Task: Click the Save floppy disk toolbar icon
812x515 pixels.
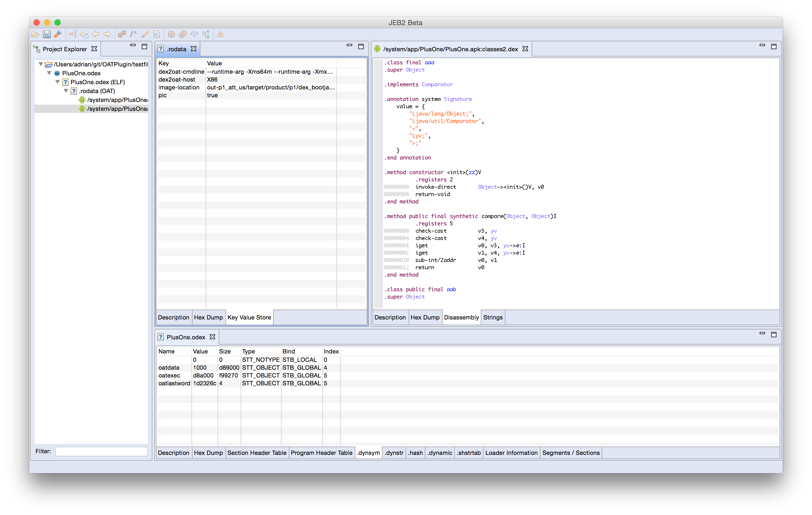Action: pyautogui.click(x=47, y=34)
